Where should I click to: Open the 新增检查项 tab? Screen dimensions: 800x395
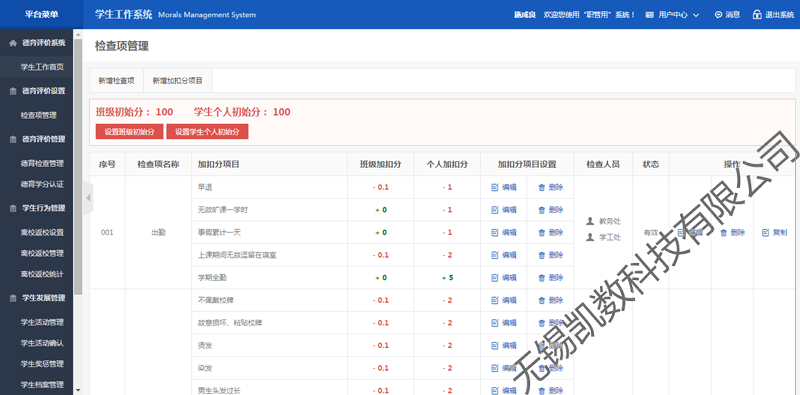pos(116,81)
